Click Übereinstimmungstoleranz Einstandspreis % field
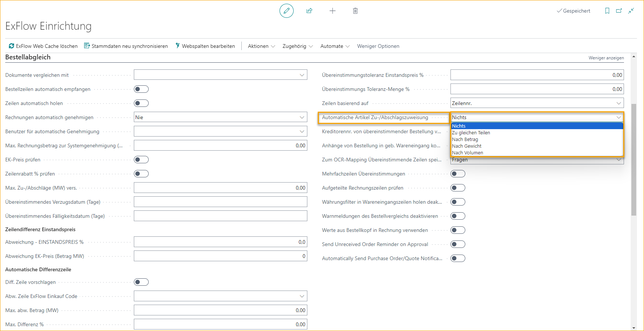This screenshot has height=331, width=644. pyautogui.click(x=537, y=75)
